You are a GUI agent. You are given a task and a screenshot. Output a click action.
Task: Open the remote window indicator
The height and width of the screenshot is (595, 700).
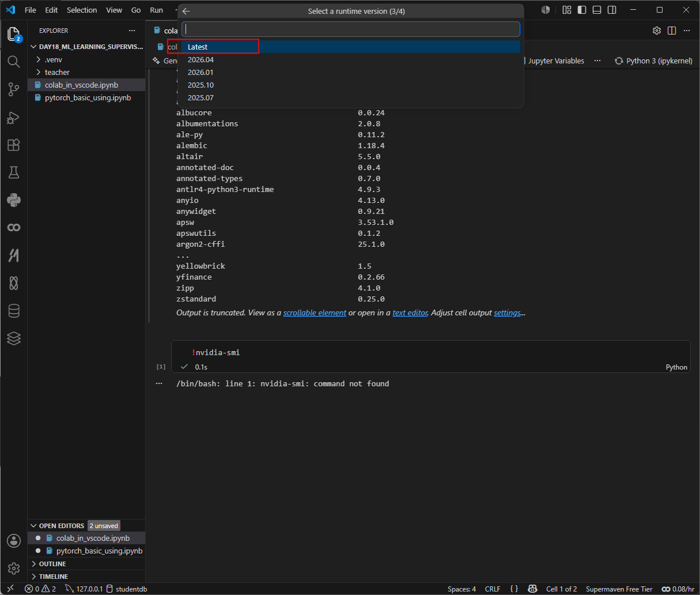(10, 589)
